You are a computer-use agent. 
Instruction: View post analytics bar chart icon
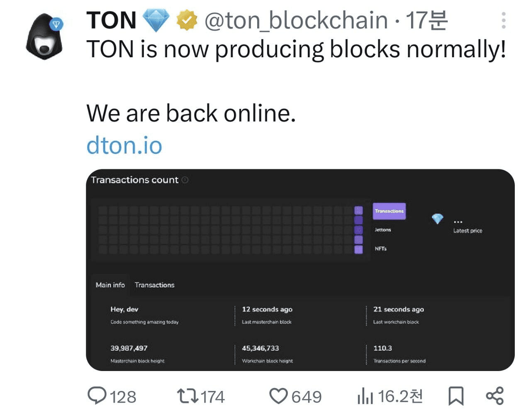tap(365, 396)
